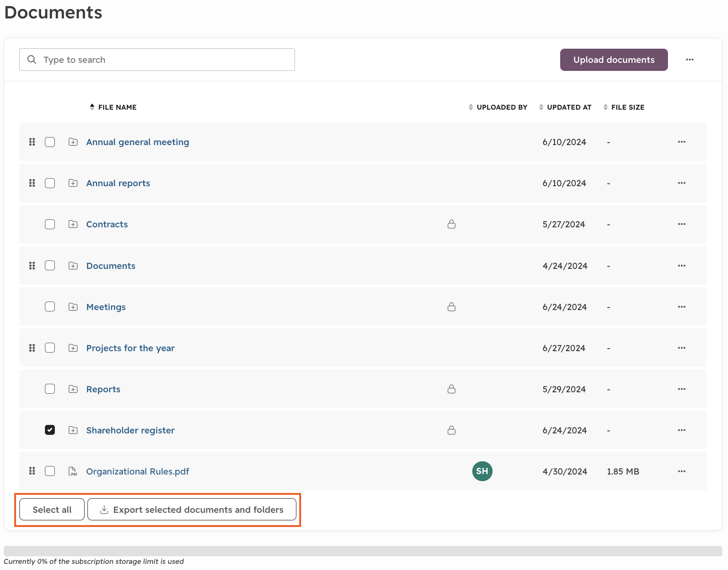
Task: Open actions menu for Documents folder row
Action: tap(682, 266)
